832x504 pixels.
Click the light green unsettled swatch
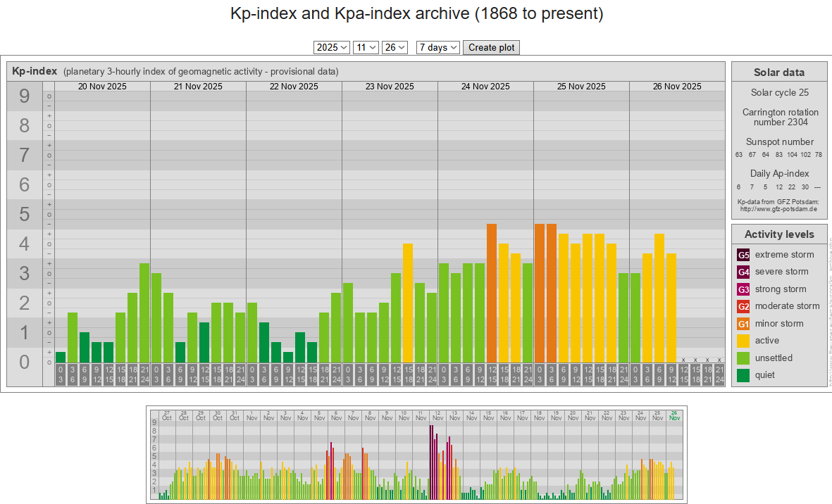point(743,358)
